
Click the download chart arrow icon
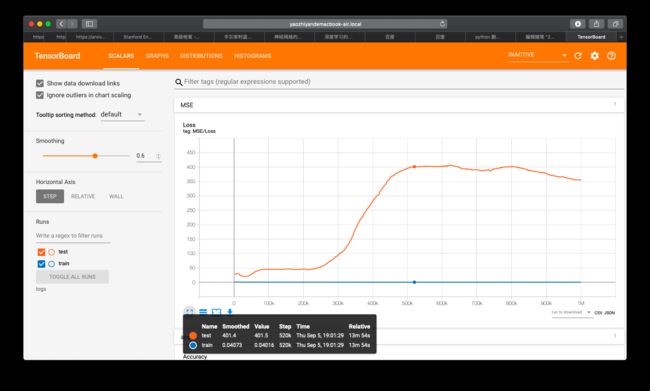click(230, 312)
